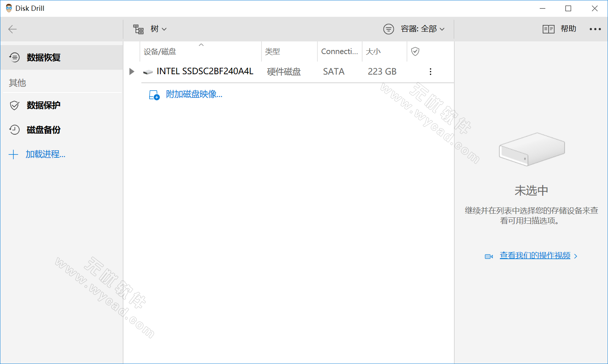
Task: Open 帮助 in the top bar
Action: [568, 29]
